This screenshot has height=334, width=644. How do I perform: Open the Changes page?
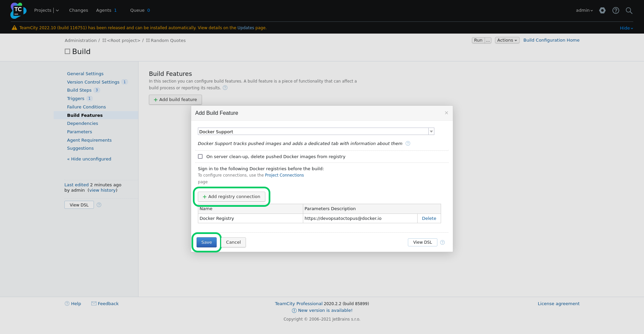pos(78,10)
